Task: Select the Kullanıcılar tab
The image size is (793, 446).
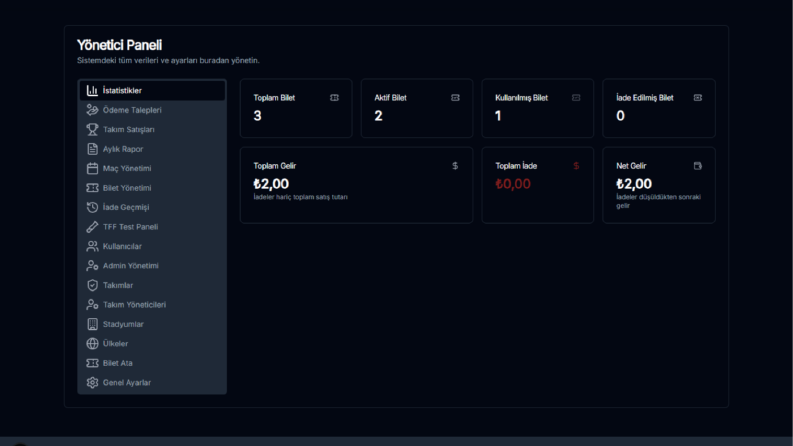Action: tap(152, 246)
